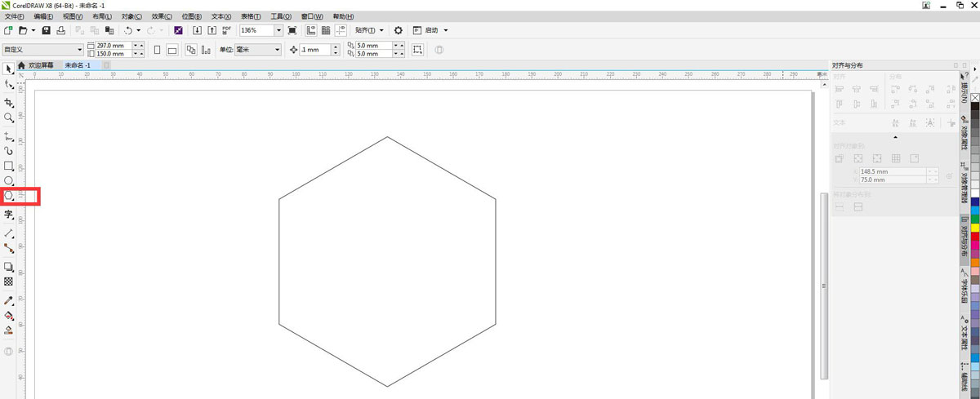This screenshot has height=399, width=980.
Task: Select the Ellipse tool
Action: coord(9,180)
